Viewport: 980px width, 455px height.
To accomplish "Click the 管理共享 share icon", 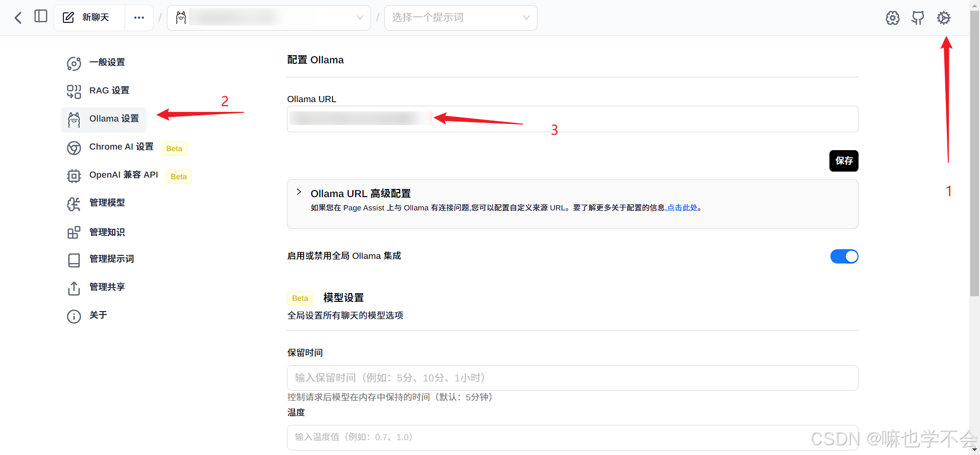I will (74, 289).
